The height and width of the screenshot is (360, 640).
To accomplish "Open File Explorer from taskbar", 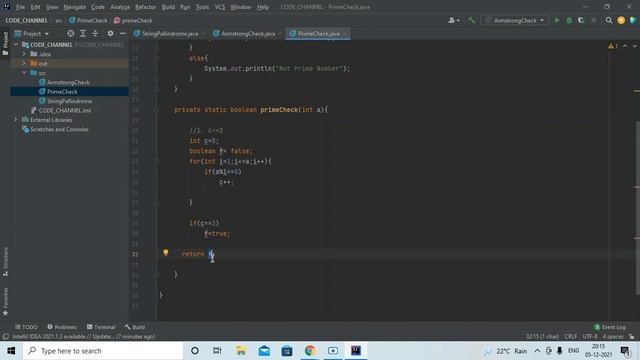I will tap(241, 351).
